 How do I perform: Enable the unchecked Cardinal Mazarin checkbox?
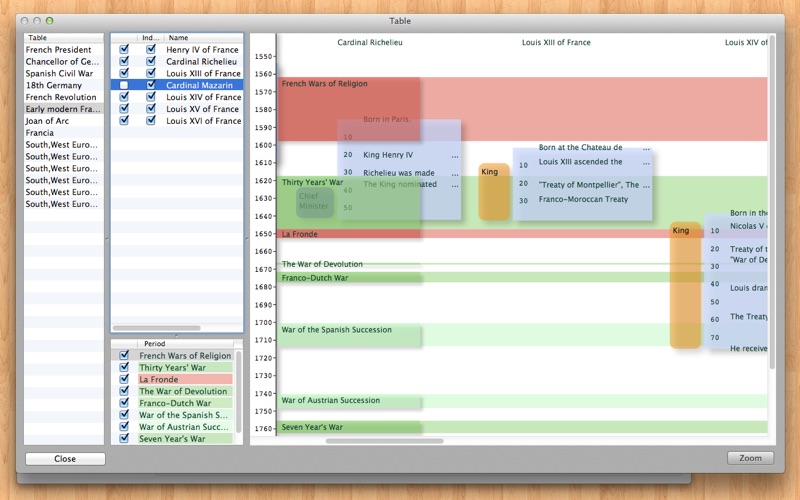[124, 85]
